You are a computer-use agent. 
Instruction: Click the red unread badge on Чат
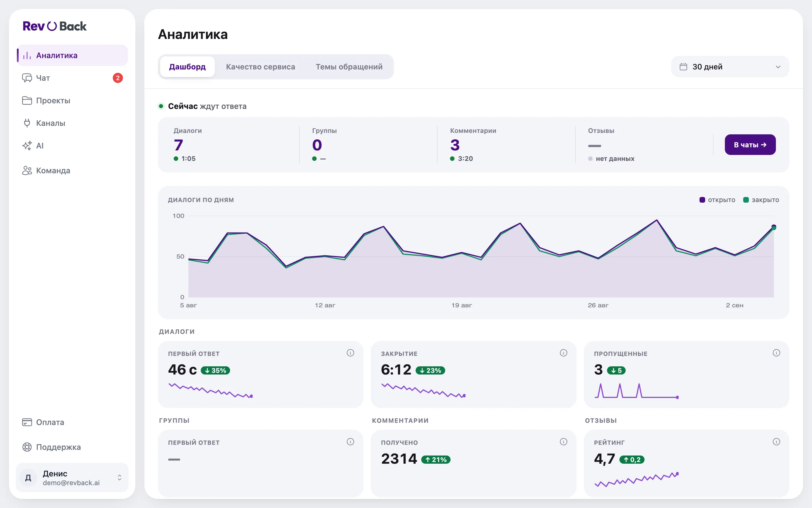pos(118,78)
